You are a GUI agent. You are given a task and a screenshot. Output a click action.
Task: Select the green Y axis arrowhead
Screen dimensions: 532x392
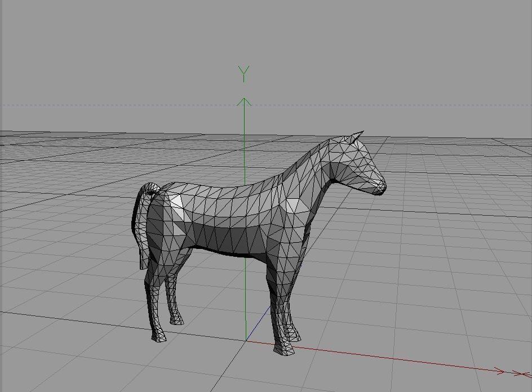(244, 102)
